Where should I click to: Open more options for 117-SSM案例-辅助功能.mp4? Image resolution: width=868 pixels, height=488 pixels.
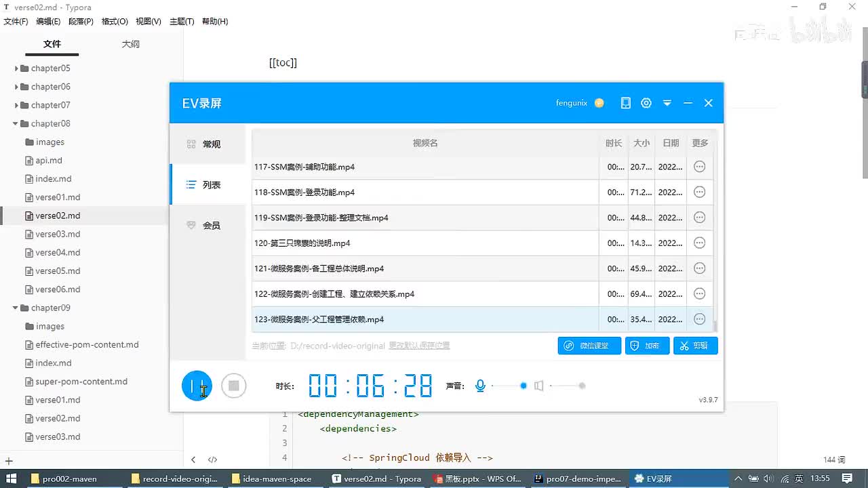pyautogui.click(x=700, y=167)
